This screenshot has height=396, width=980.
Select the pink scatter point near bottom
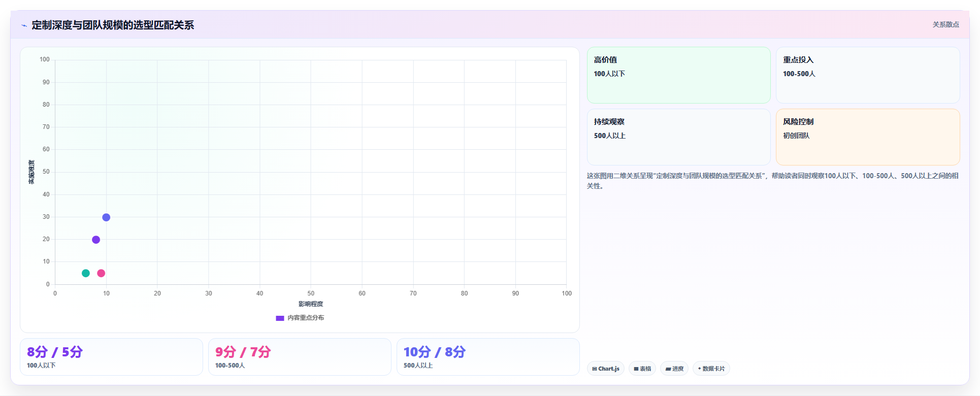pos(101,273)
